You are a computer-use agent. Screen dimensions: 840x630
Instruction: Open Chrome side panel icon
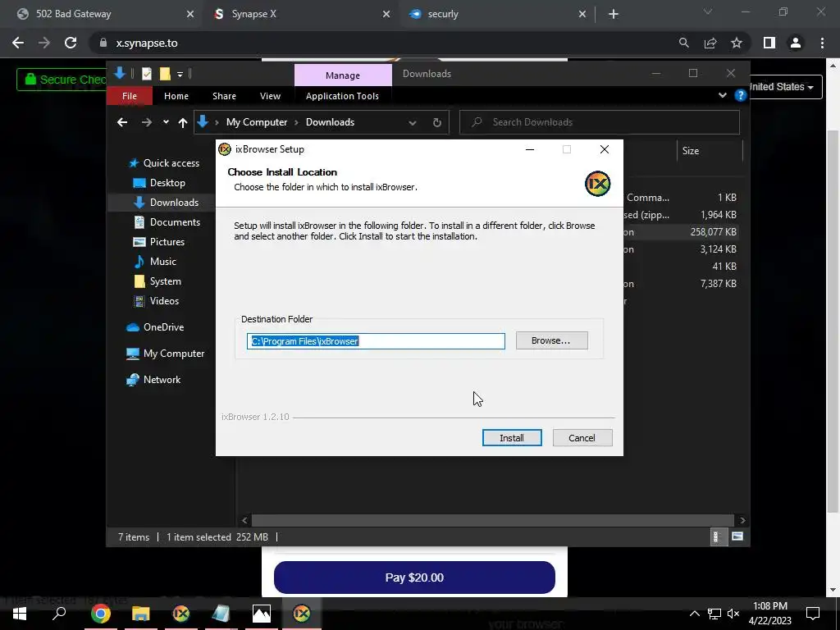tap(769, 43)
